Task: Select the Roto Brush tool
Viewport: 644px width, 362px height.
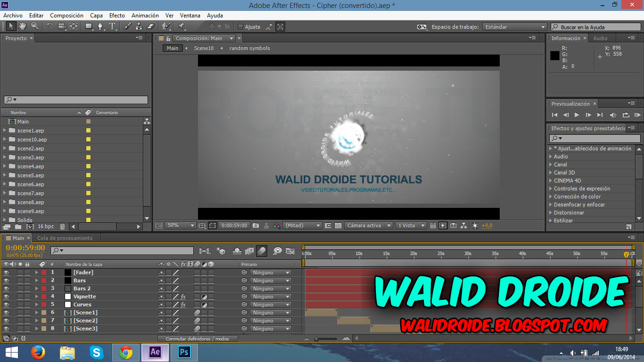Action: pos(166,26)
